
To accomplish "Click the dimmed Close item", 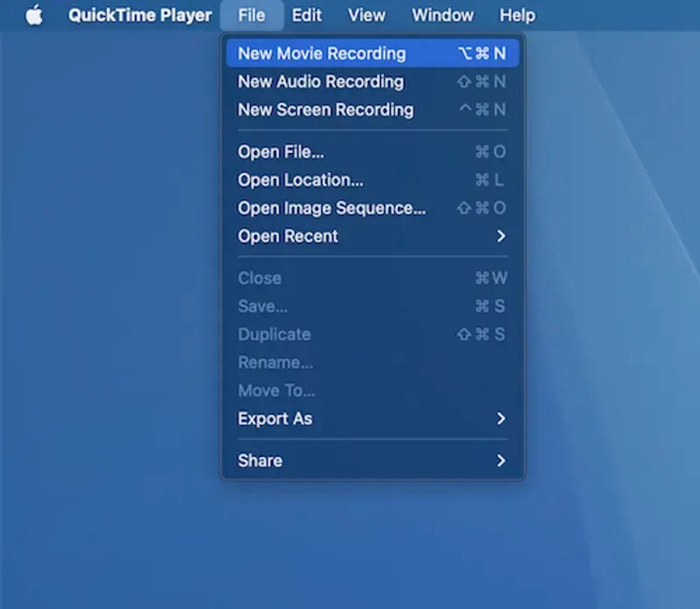I will (x=373, y=278).
